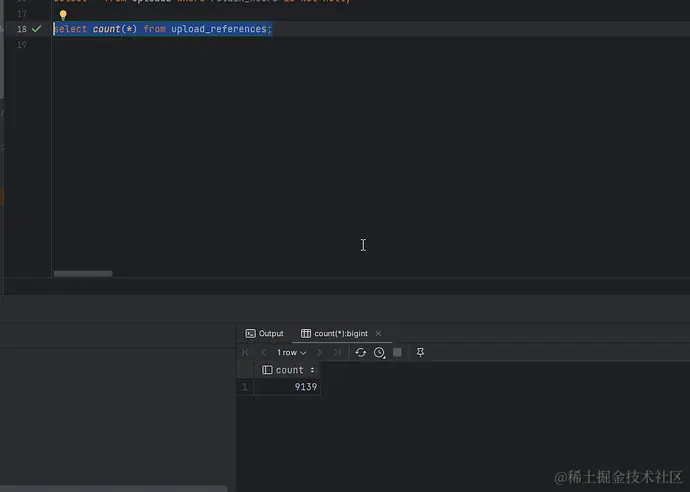Reload the query result data
Screen dimensions: 690x492
tap(360, 352)
